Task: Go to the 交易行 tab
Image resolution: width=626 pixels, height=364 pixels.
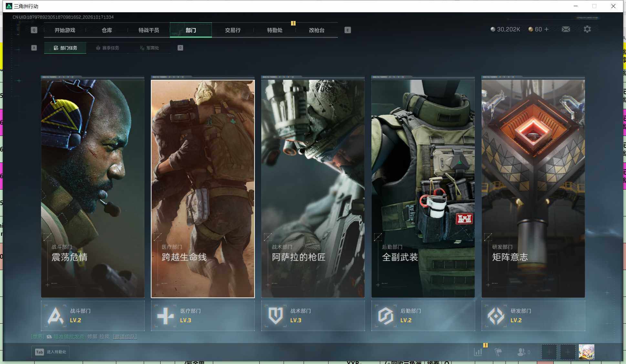Action: 233,30
